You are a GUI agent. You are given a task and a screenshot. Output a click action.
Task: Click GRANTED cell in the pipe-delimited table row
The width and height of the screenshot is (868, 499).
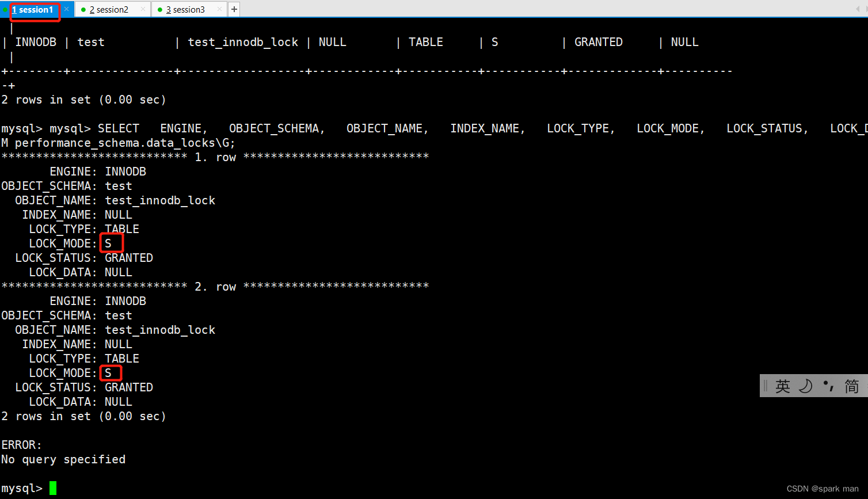click(x=599, y=42)
